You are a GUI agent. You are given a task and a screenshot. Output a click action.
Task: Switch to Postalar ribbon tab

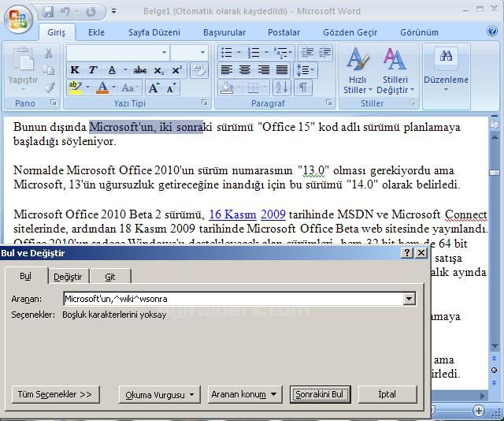click(x=283, y=32)
